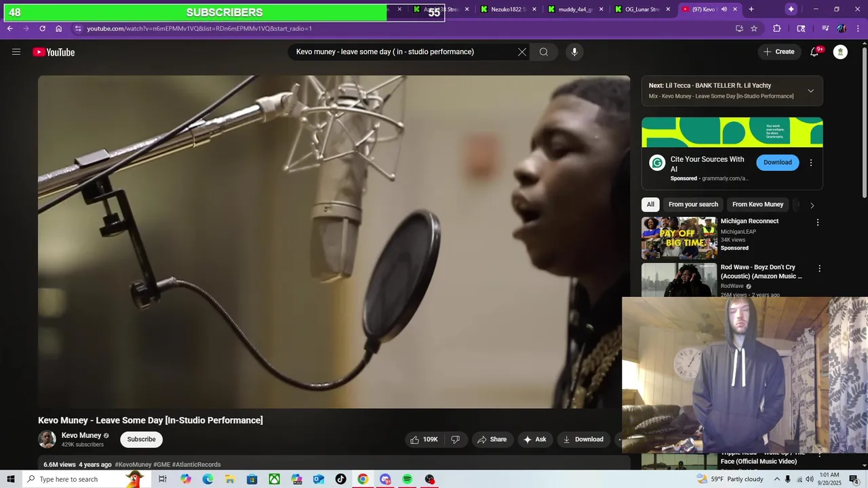
Task: Open volume control in system tray
Action: point(809,479)
